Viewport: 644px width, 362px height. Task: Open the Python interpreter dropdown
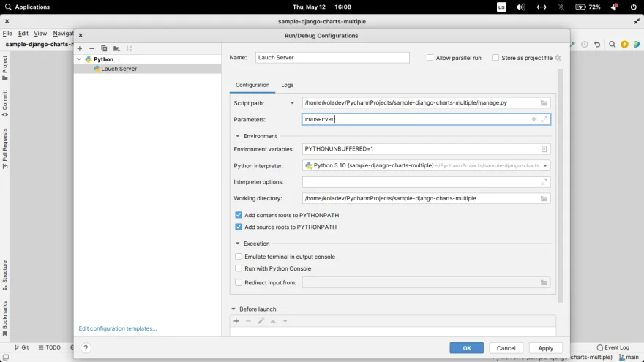tap(545, 165)
